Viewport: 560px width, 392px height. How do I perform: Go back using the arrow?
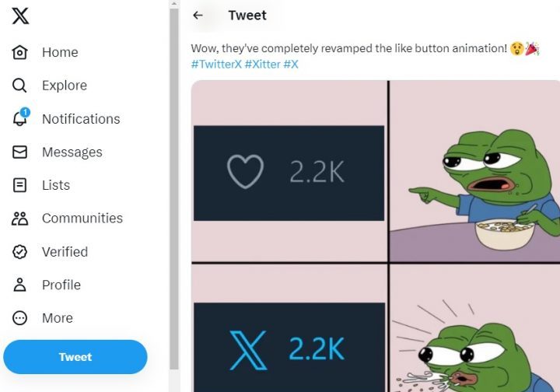[x=198, y=16]
